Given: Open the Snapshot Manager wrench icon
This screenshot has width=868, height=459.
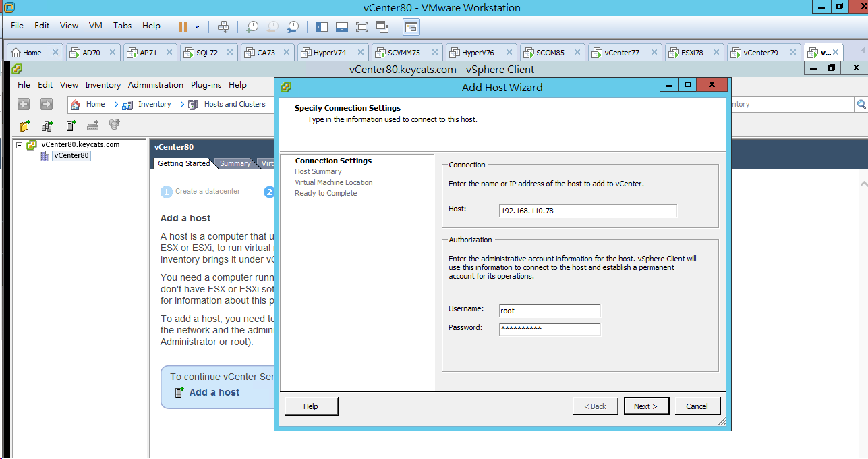Looking at the screenshot, I should [293, 26].
